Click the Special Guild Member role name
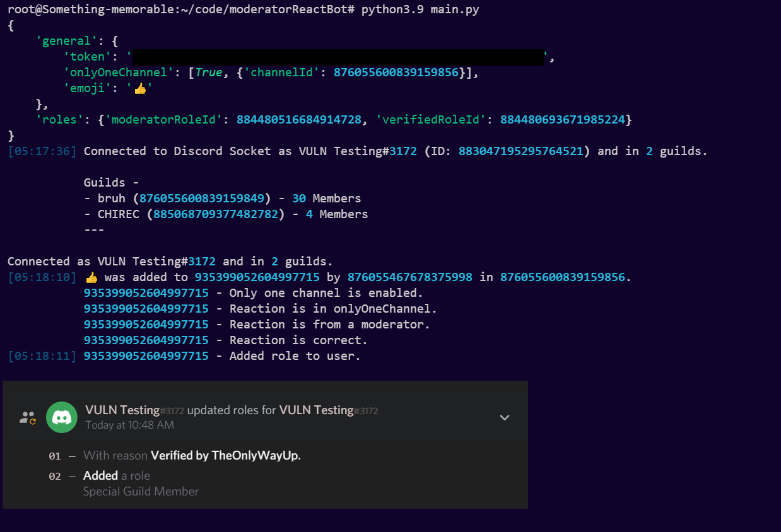 [141, 492]
